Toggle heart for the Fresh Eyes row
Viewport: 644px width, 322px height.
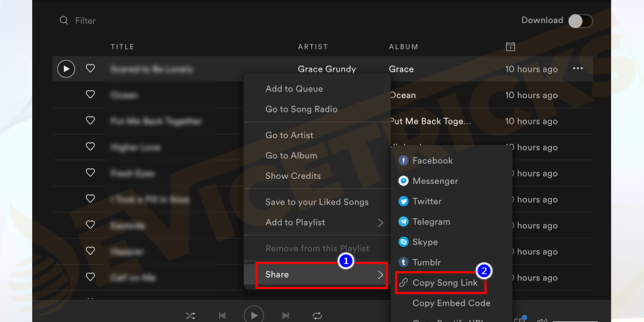[90, 173]
